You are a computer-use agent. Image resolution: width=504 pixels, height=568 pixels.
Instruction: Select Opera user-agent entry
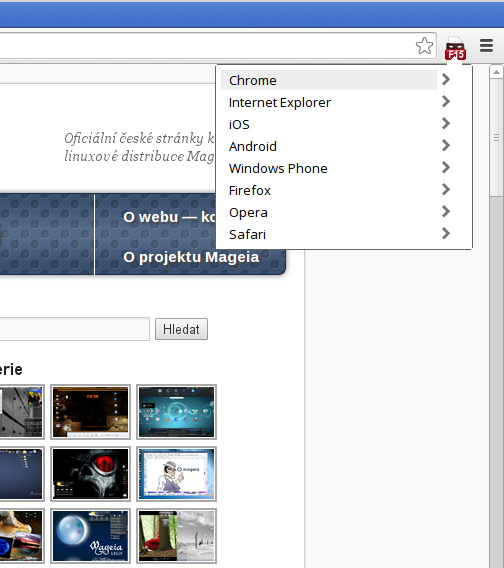click(329, 213)
